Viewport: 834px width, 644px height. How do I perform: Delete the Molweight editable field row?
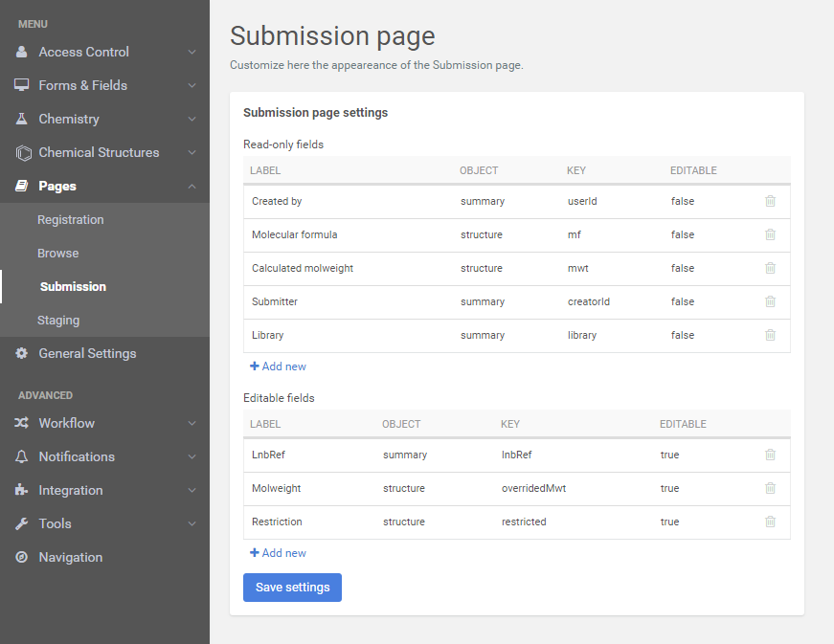pyautogui.click(x=770, y=488)
